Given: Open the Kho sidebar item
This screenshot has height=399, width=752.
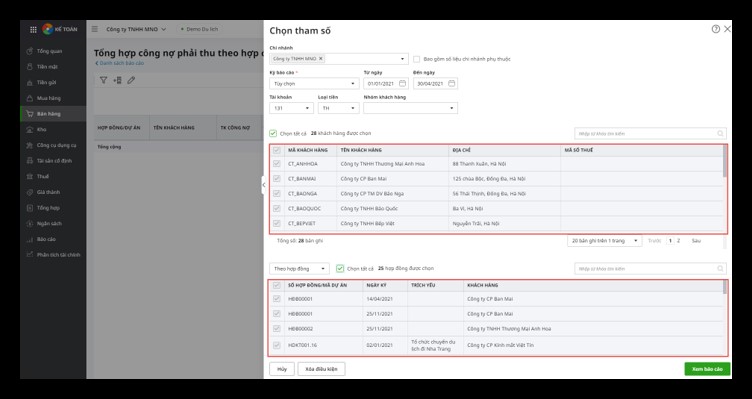Looking at the screenshot, I should pos(53,129).
